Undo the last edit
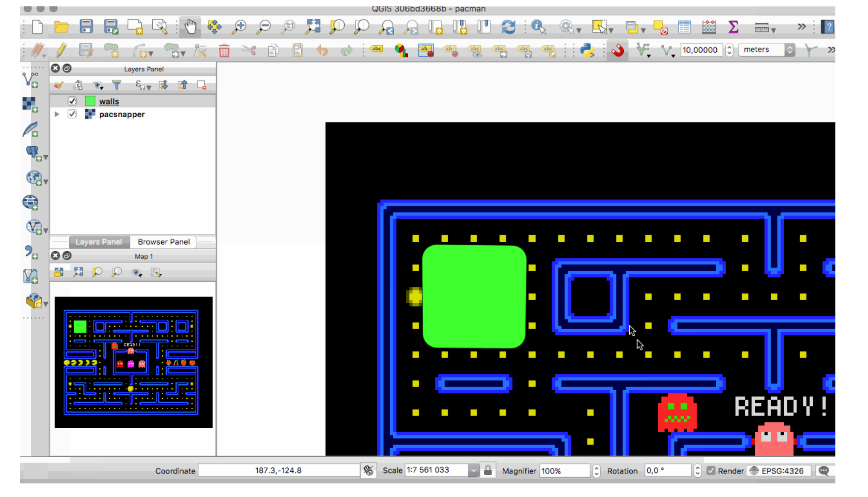868x497 pixels. click(322, 50)
